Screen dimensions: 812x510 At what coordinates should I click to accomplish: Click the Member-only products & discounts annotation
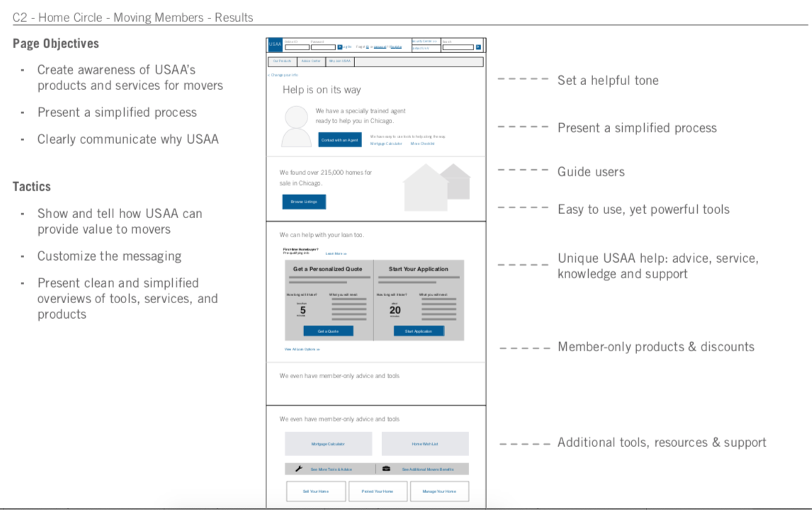point(655,346)
